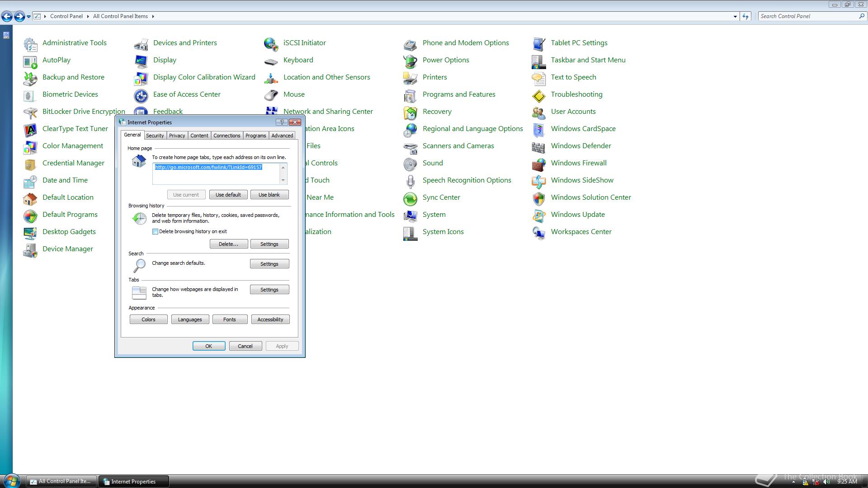Open the Windows Update icon

point(539,216)
